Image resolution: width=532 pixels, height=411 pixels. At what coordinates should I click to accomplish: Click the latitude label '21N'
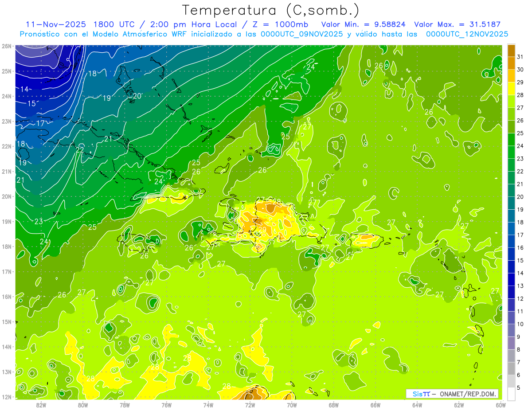[x=7, y=172]
